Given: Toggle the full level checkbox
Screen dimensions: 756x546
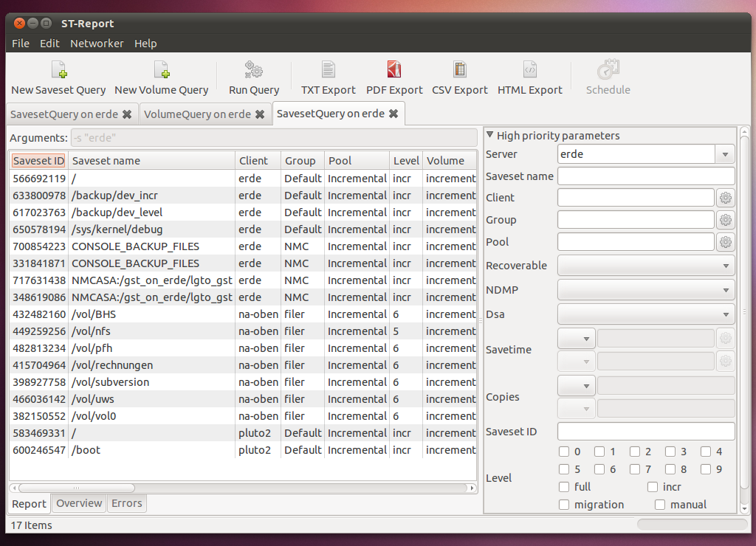Looking at the screenshot, I should (x=563, y=487).
